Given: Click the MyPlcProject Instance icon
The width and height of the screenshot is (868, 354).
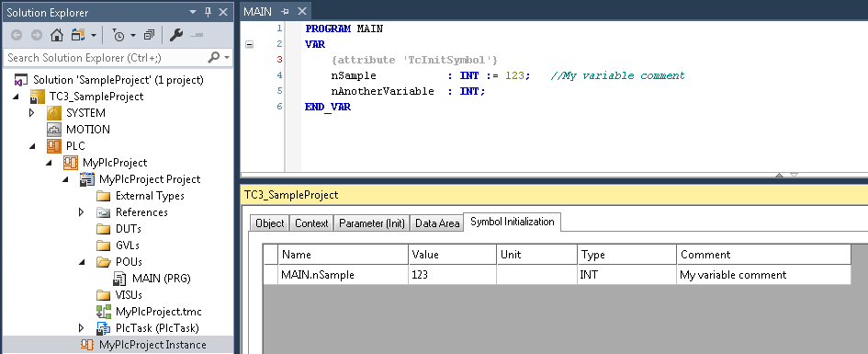Looking at the screenshot, I should tap(87, 345).
